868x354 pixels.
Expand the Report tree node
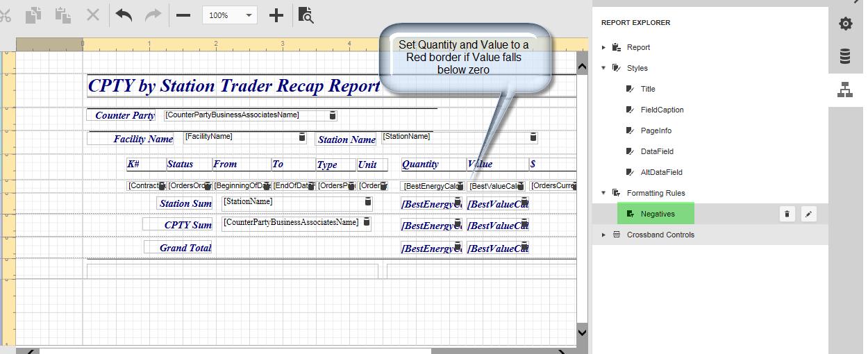[604, 48]
